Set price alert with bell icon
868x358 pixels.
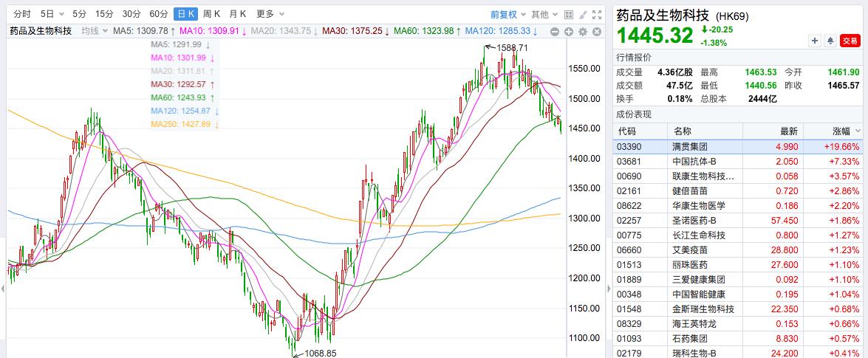click(830, 41)
